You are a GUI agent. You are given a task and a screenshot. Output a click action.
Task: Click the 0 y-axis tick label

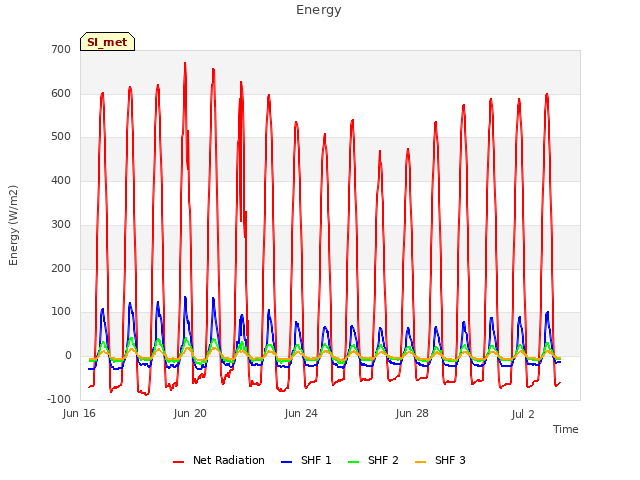(x=68, y=356)
